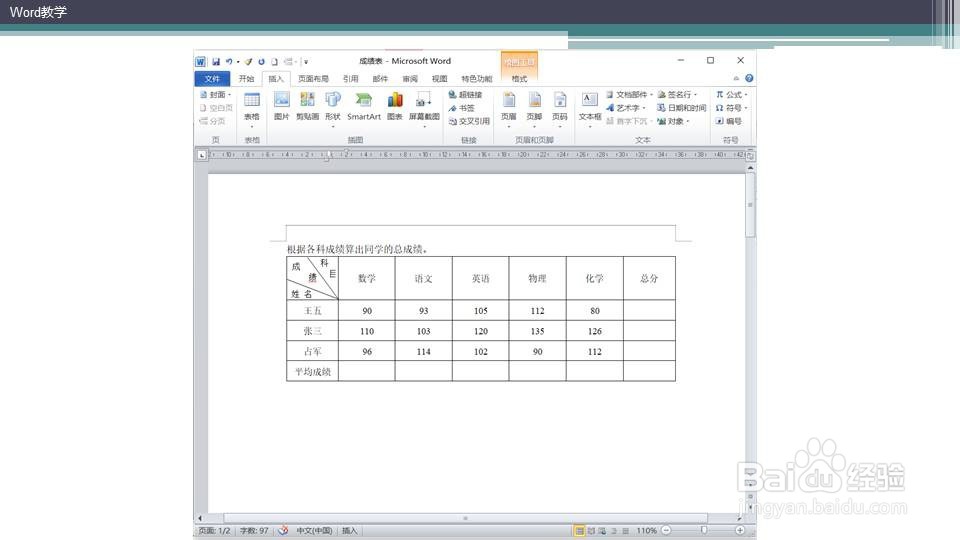Screen dimensions: 960x540
Task: Click the zoom slider handle
Action: [704, 530]
